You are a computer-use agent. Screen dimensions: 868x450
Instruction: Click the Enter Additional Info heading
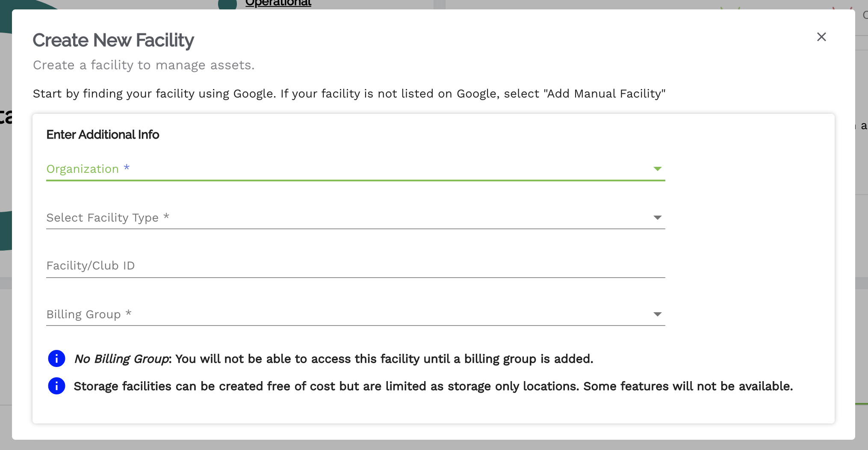pos(103,135)
